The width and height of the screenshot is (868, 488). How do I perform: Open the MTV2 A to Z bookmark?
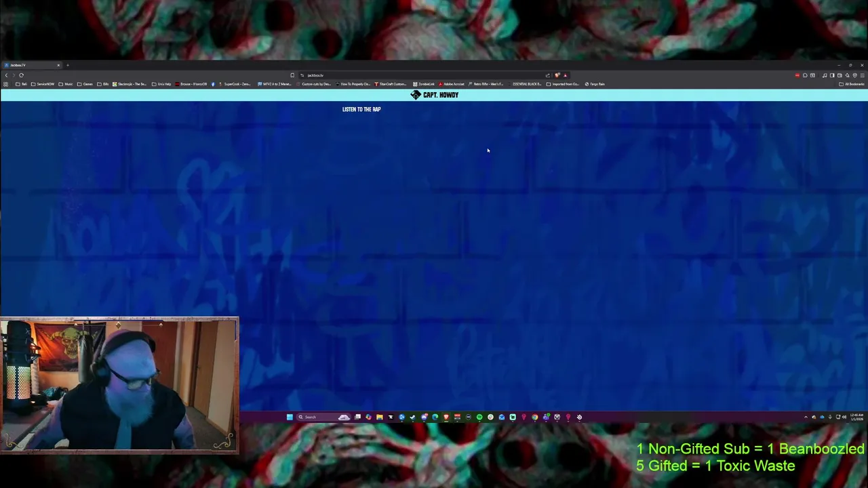point(275,84)
